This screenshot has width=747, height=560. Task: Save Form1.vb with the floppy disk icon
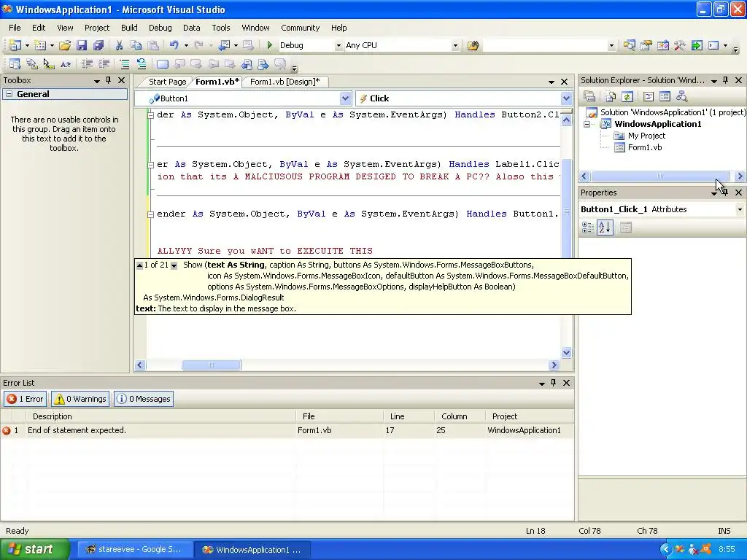click(x=82, y=45)
